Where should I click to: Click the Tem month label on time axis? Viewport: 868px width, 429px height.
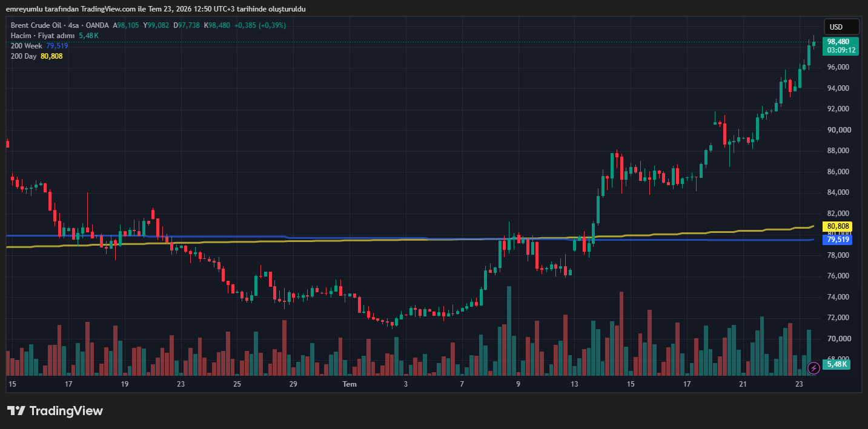tap(350, 384)
